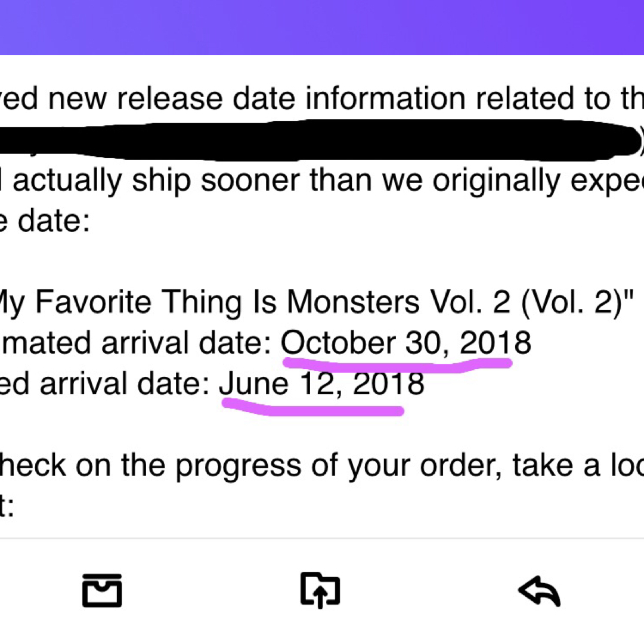
Task: Tap the 'mated arrival date:' label
Action: tap(136, 343)
